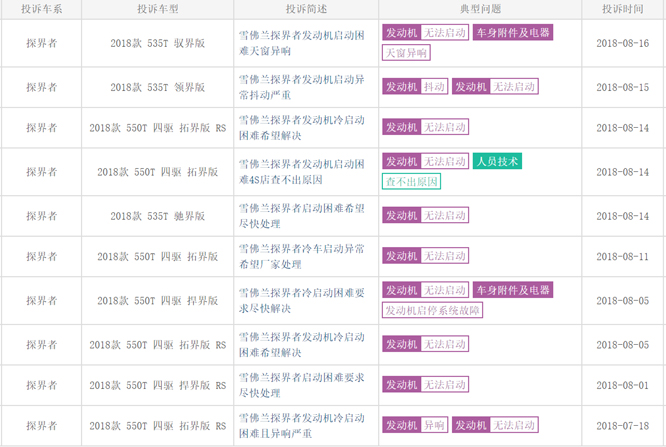Open complaint 冷车启动异常希望厂家处理

pos(302,256)
